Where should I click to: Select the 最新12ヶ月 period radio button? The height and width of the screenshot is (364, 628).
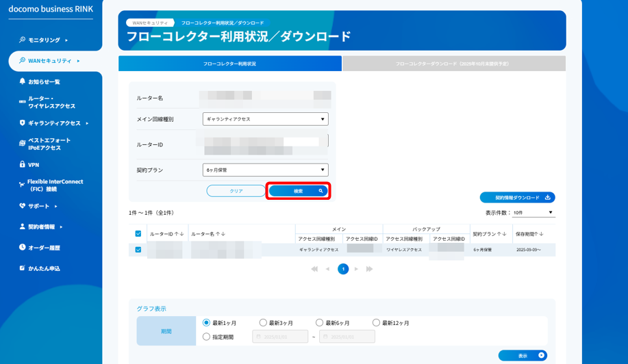point(376,322)
